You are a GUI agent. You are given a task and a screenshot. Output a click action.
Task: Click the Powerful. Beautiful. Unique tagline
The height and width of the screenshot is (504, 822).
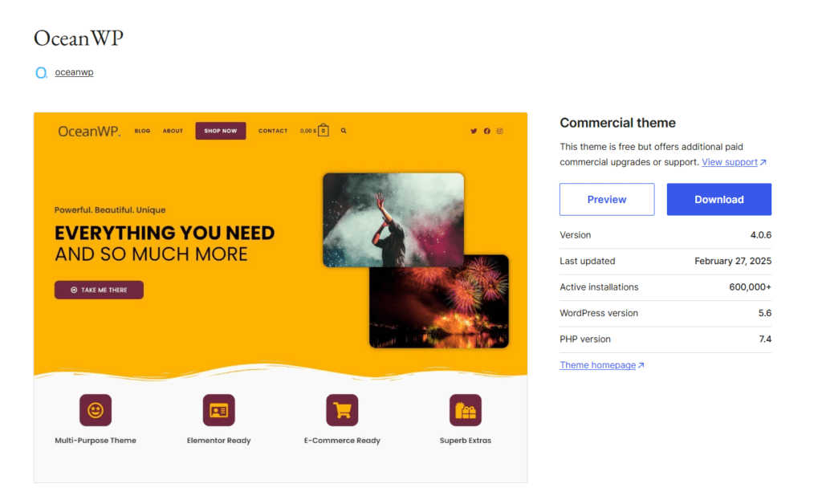point(110,210)
